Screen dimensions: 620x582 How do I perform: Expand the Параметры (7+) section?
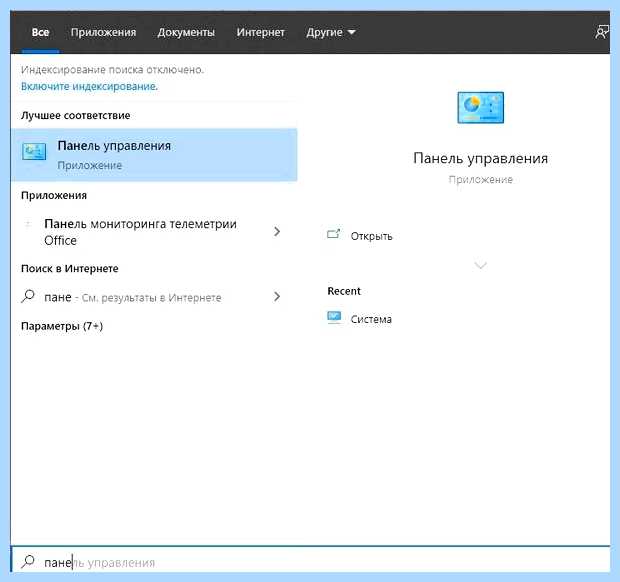tap(62, 326)
